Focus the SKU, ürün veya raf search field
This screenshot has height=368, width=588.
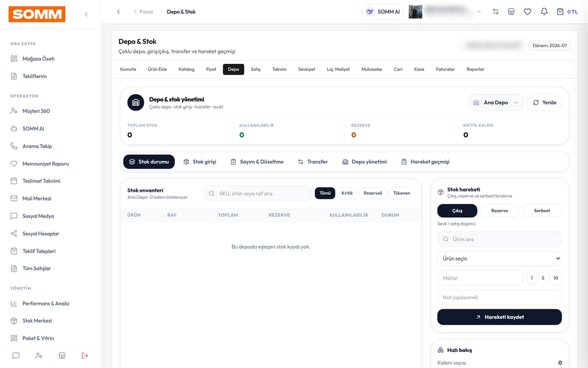pyautogui.click(x=258, y=193)
